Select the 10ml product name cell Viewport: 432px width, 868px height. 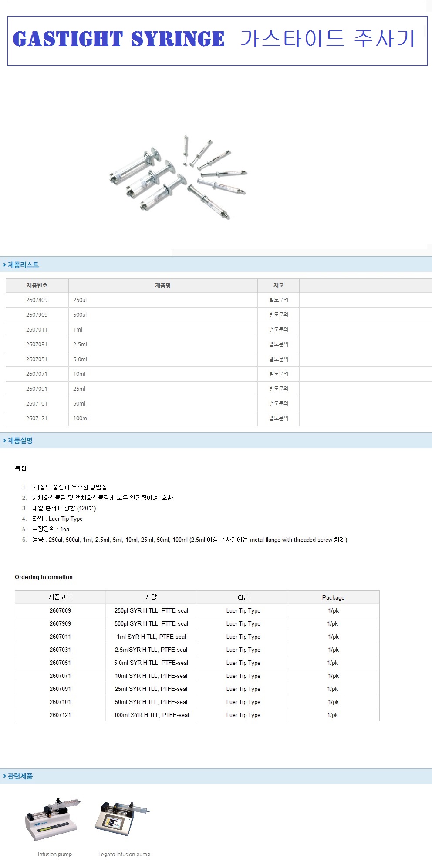163,374
